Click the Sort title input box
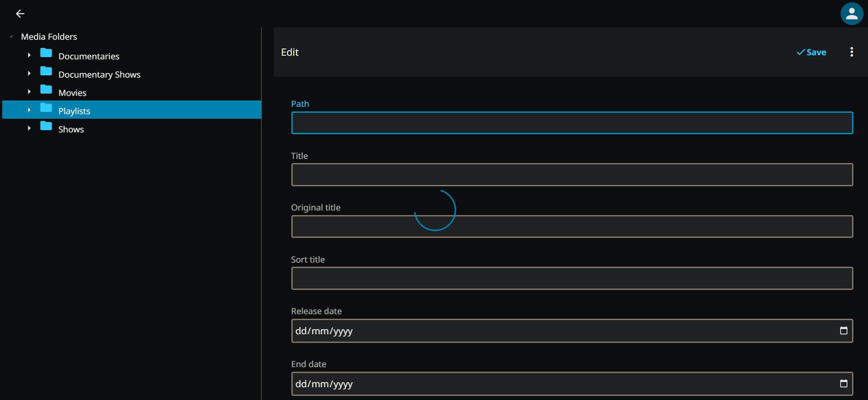 572,279
